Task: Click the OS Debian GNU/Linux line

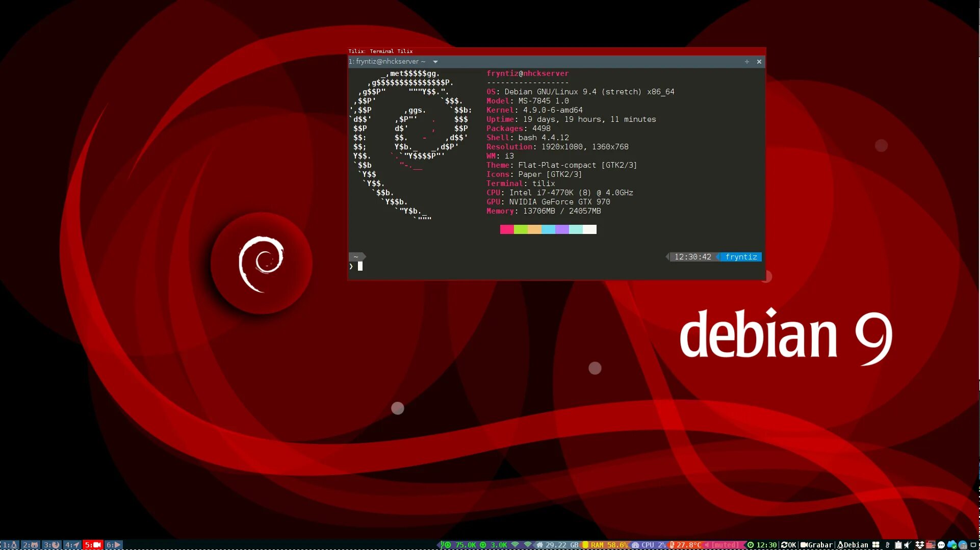Action: click(x=580, y=92)
